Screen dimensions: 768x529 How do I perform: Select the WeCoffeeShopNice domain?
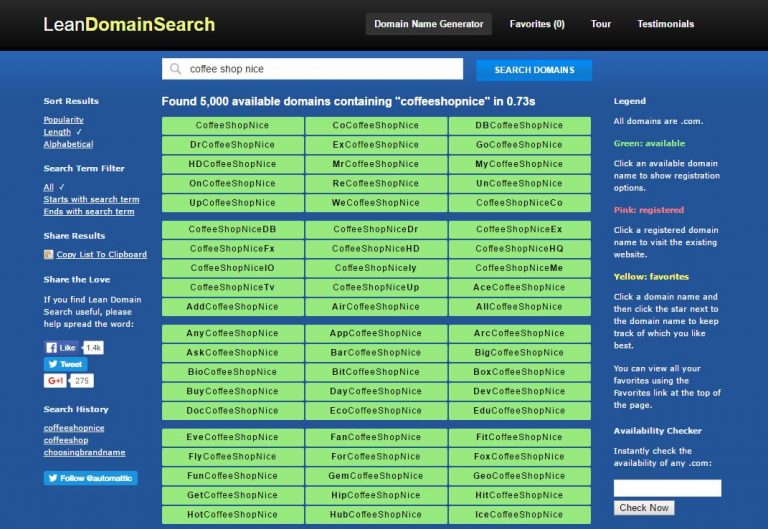pyautogui.click(x=376, y=203)
